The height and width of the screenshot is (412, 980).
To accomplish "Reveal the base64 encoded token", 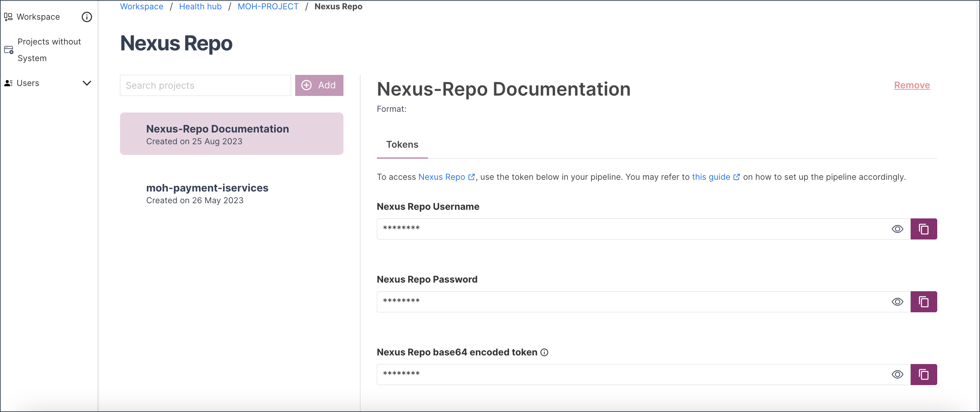I will 898,374.
